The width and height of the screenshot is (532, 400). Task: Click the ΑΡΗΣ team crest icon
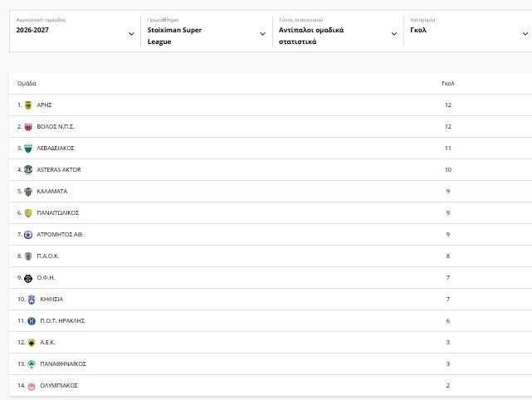pos(28,105)
